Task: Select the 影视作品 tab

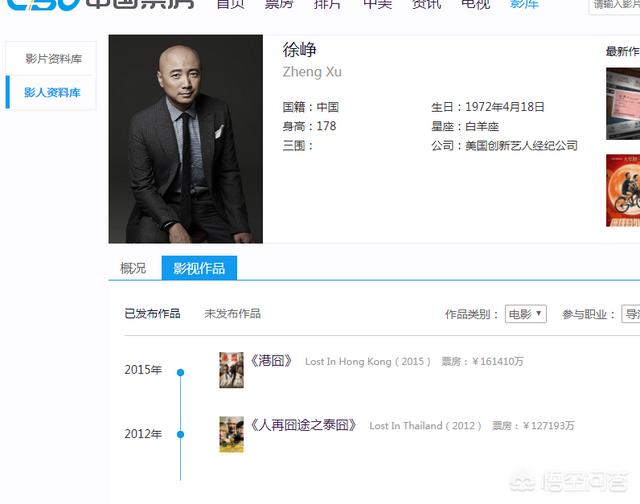Action: pyautogui.click(x=199, y=268)
